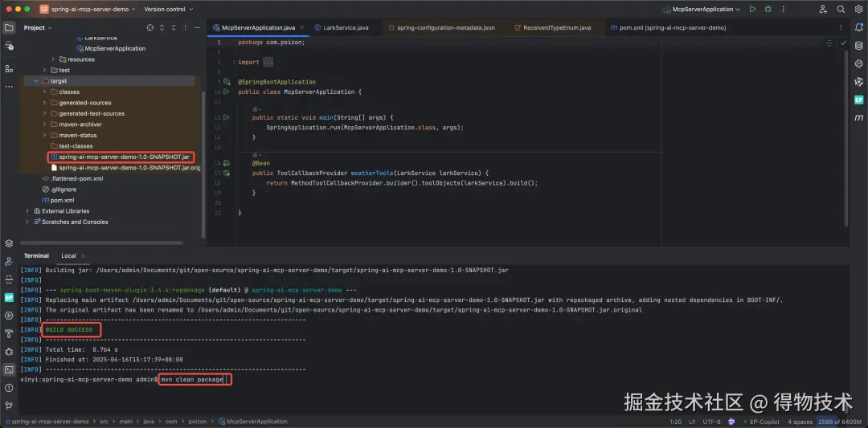
Task: Debug McpServerApplication with bug icon
Action: (768, 9)
